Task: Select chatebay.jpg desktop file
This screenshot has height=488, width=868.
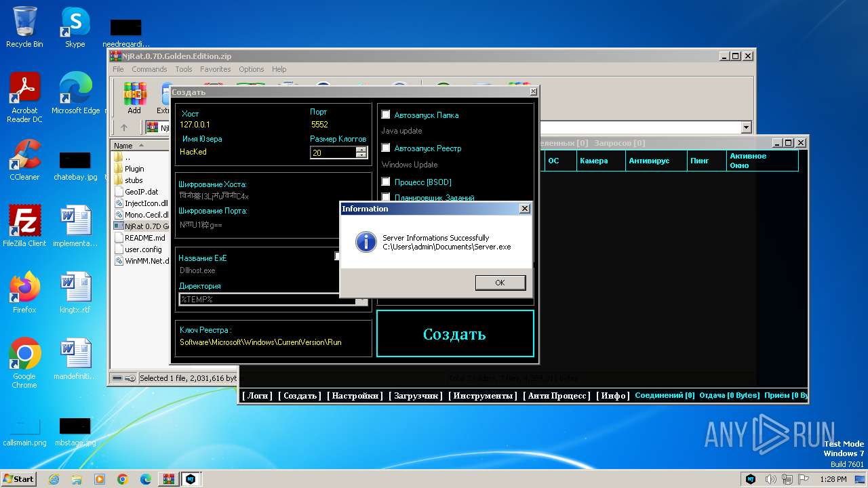Action: (x=75, y=167)
